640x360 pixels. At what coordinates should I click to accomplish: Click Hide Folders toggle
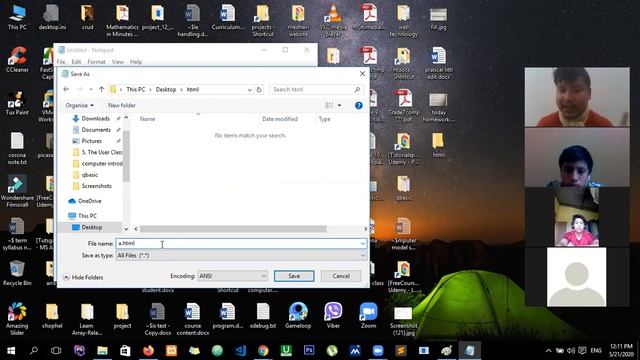click(x=83, y=278)
